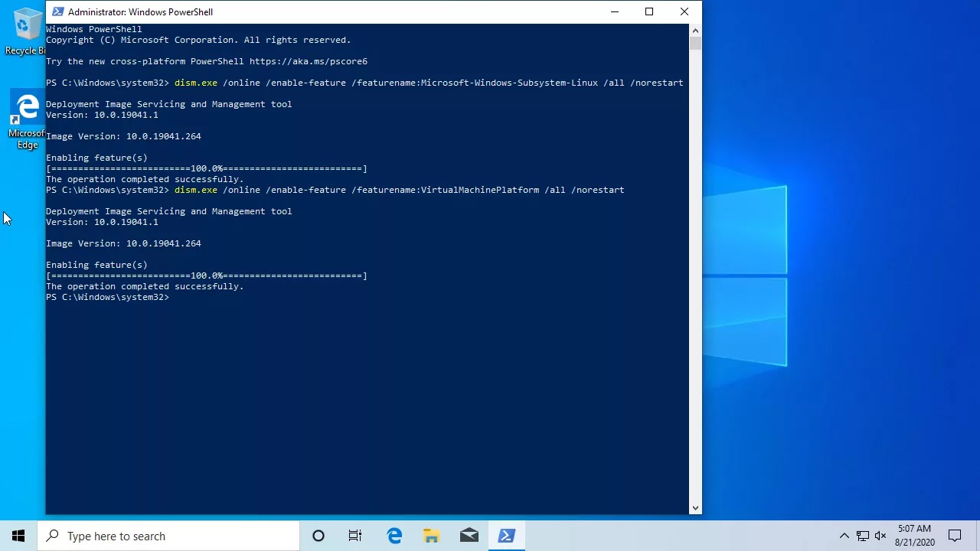Open the Mail app on taskbar
This screenshot has width=980, height=551.
coord(469,536)
